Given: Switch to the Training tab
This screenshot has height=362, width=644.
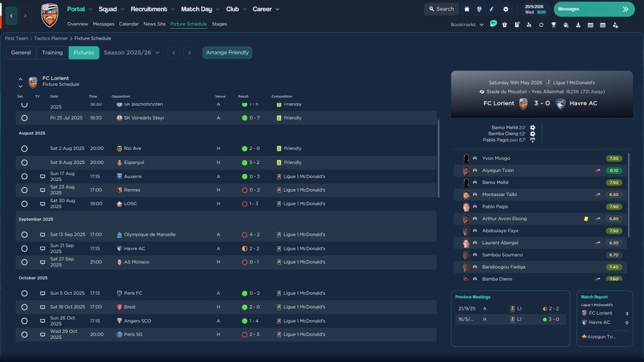Looking at the screenshot, I should (52, 52).
